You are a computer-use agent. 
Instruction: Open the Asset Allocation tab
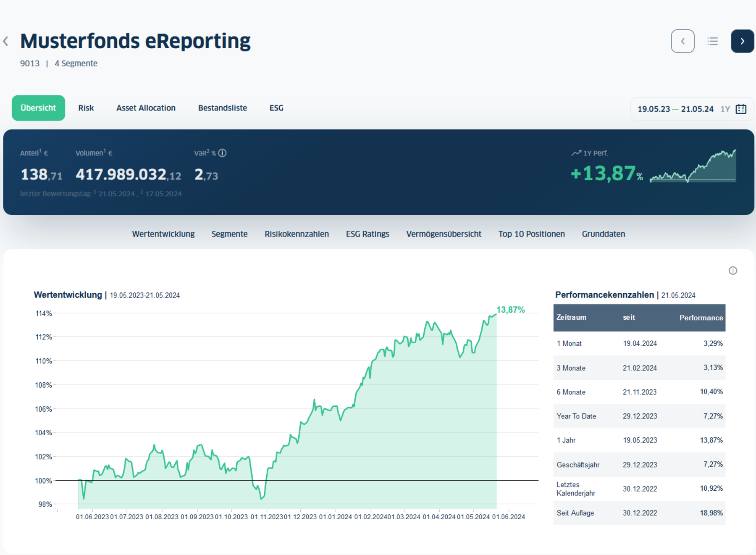tap(146, 108)
